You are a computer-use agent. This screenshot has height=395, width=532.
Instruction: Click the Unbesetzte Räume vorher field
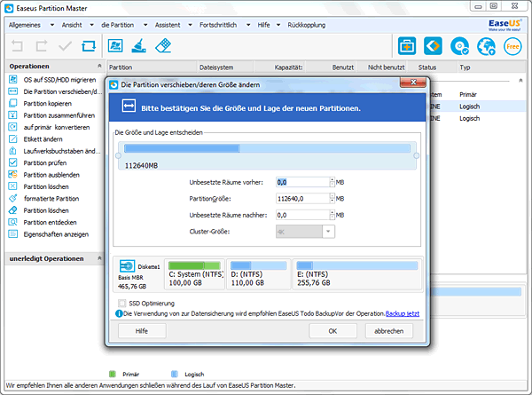pos(302,182)
